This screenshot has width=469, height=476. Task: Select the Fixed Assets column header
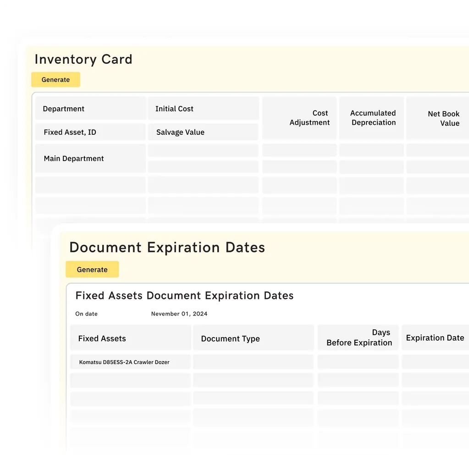pos(131,338)
